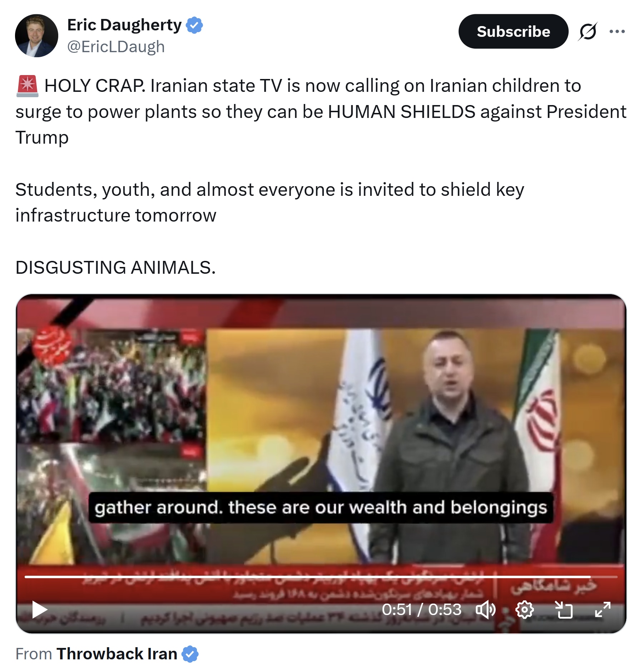
Task: Click the blue verified badge next to Eric Daugherty
Action: pos(194,25)
